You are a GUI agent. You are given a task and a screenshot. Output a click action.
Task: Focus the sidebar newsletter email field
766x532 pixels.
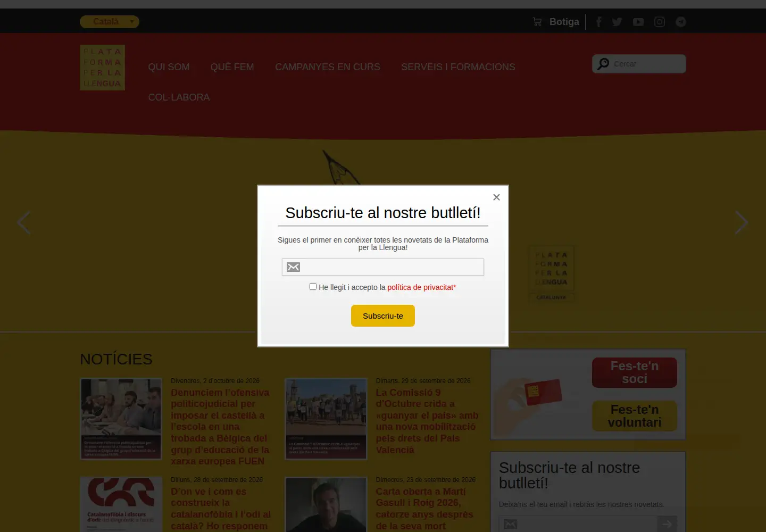click(578, 524)
